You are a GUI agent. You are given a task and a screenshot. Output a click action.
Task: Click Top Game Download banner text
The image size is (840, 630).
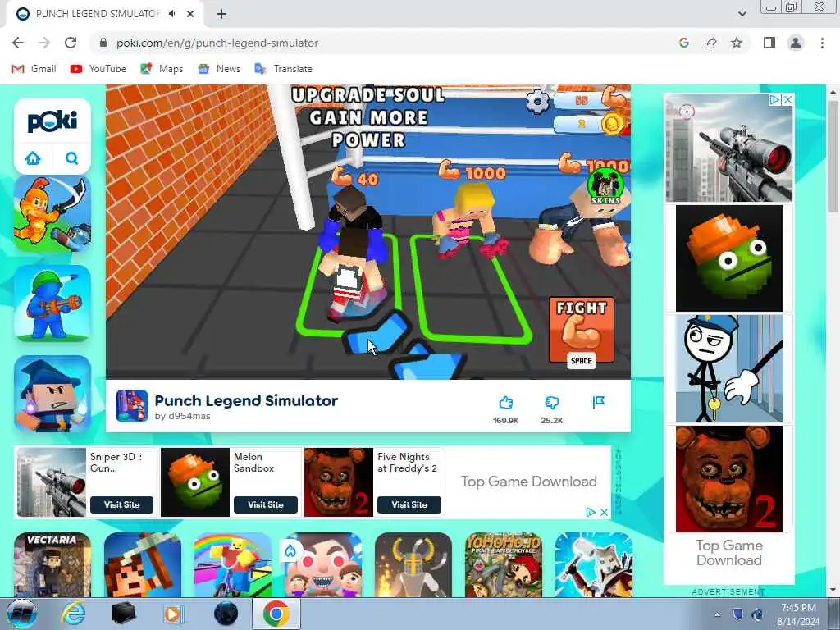529,481
